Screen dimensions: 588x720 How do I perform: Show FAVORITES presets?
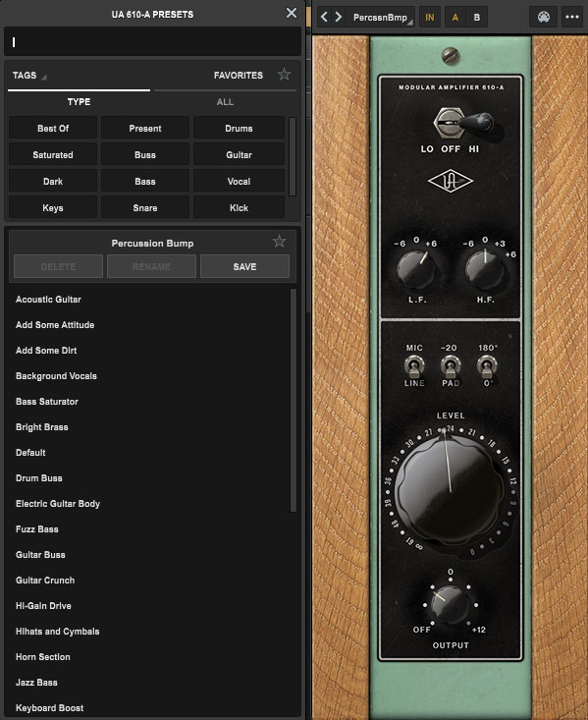[x=239, y=76]
